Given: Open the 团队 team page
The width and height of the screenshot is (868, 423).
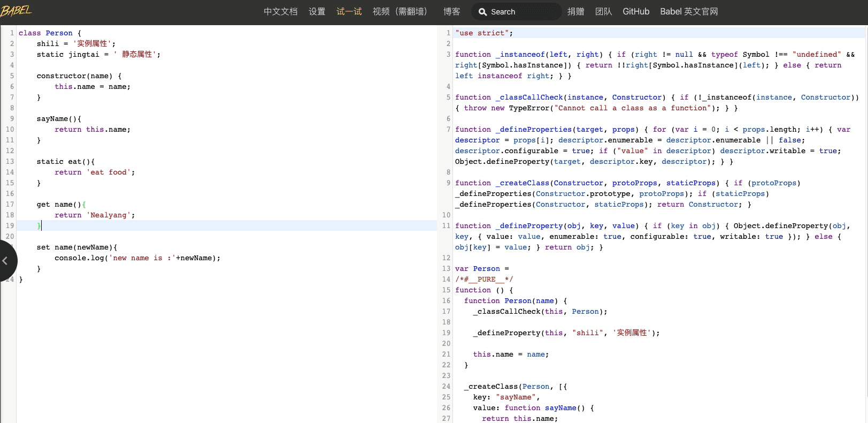Looking at the screenshot, I should coord(603,12).
